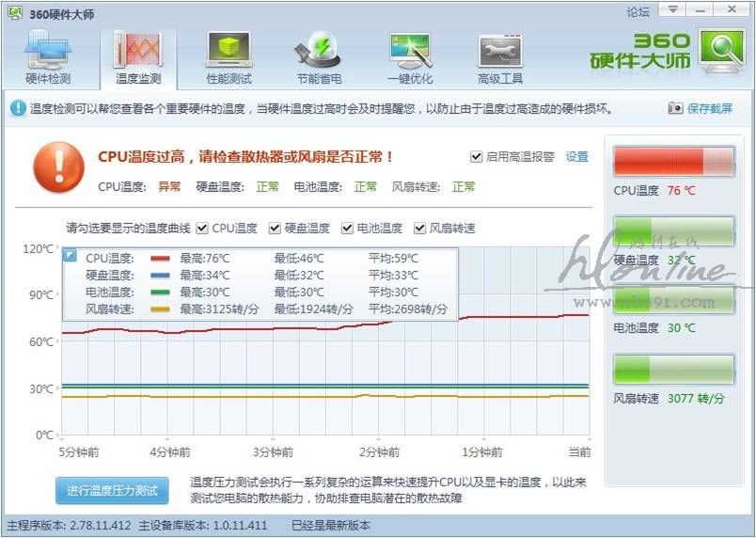
Task: Open the 高级工具 advanced tools tab
Action: pyautogui.click(x=500, y=59)
